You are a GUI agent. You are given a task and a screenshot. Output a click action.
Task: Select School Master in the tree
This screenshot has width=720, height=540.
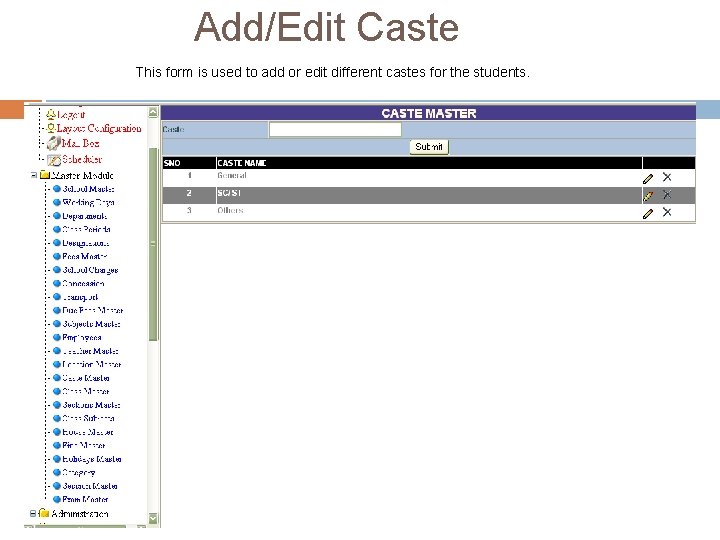[x=88, y=189]
